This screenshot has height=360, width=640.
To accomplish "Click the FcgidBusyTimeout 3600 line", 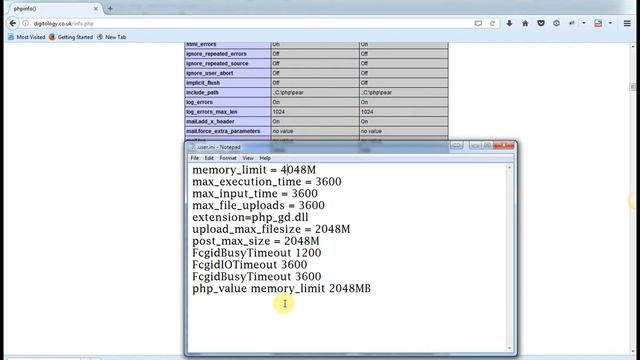I will click(x=257, y=276).
